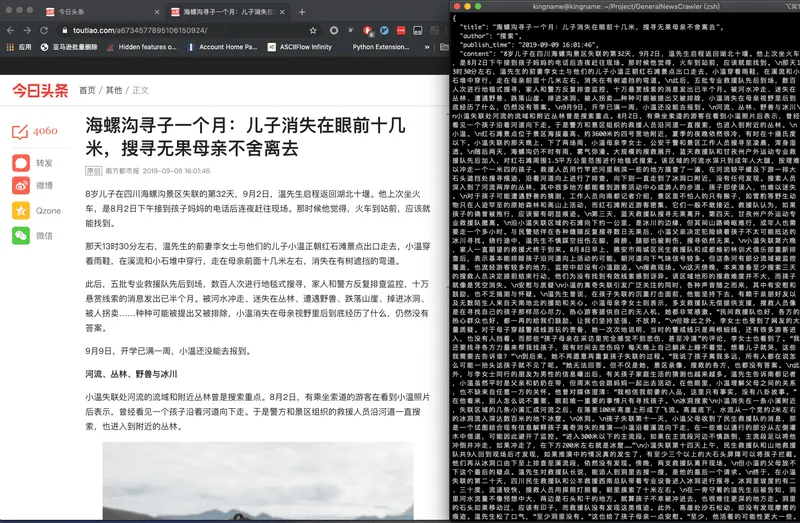Click the URL address bar
This screenshot has height=523, width=800.
(184, 31)
